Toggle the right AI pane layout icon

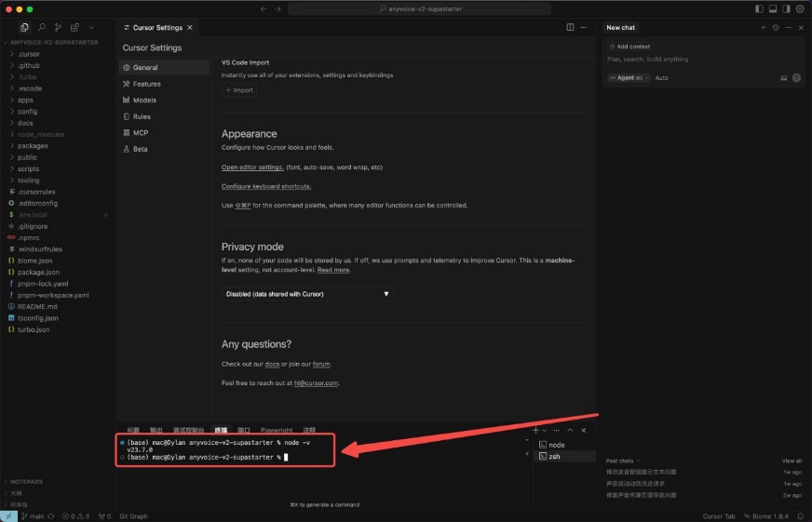tap(786, 8)
